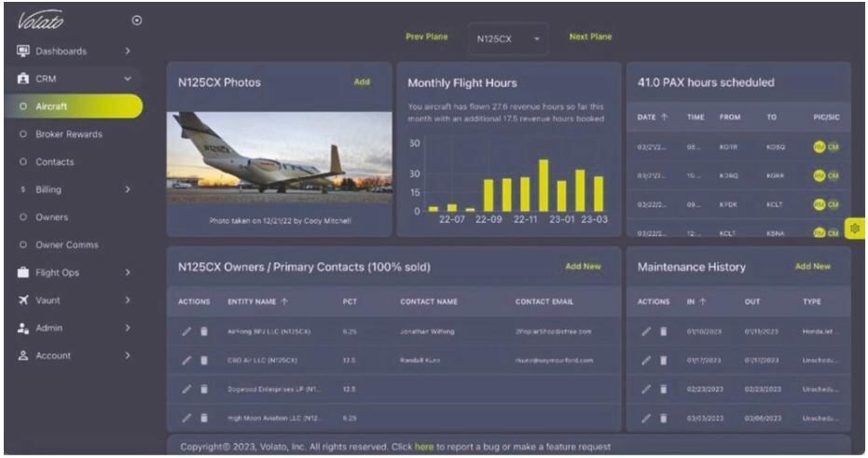
Task: Open the N125CX plane selector dropdown
Action: (508, 39)
